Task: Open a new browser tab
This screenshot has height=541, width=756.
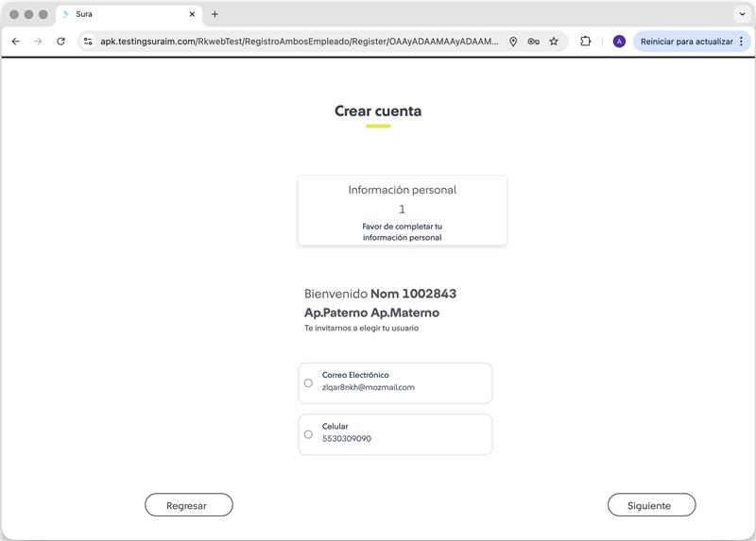Action: point(215,14)
